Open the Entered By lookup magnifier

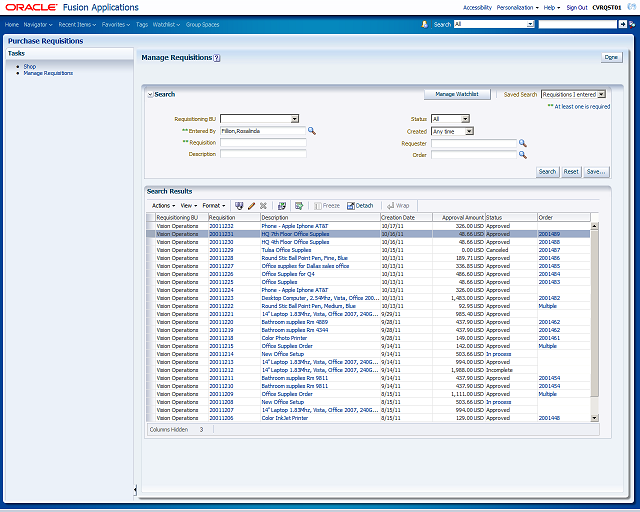point(312,131)
